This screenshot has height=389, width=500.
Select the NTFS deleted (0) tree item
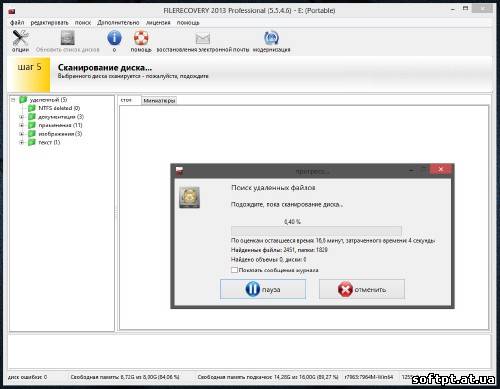pos(59,108)
